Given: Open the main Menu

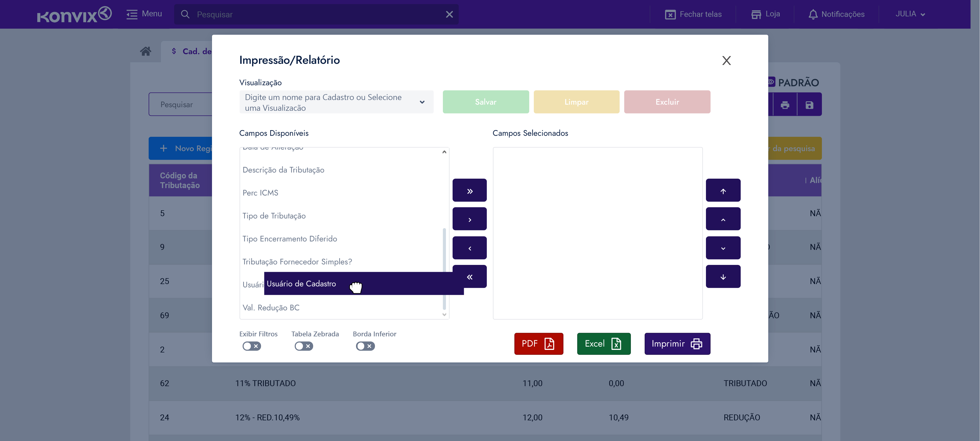Looking at the screenshot, I should pyautogui.click(x=144, y=14).
